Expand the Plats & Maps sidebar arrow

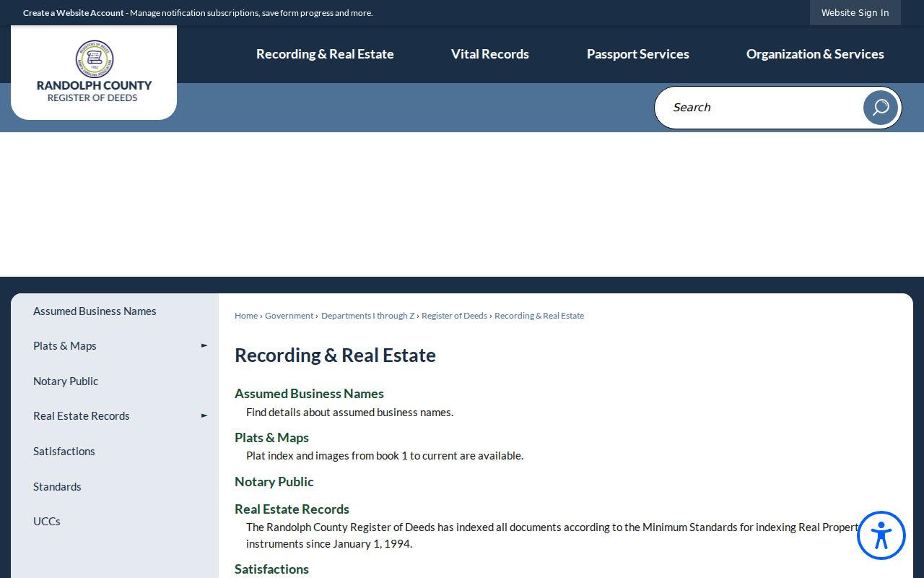[204, 346]
